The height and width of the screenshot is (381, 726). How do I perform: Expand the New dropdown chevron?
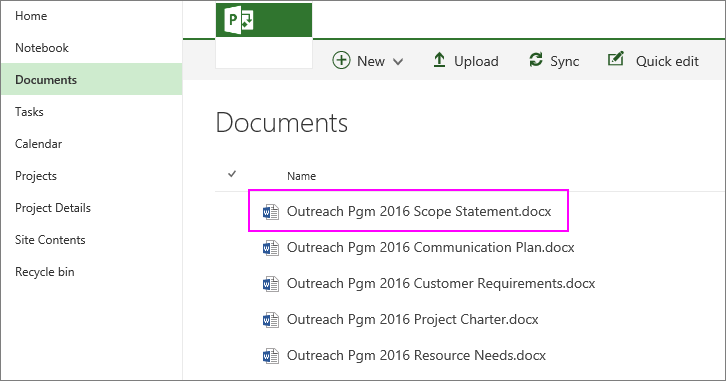coord(398,62)
